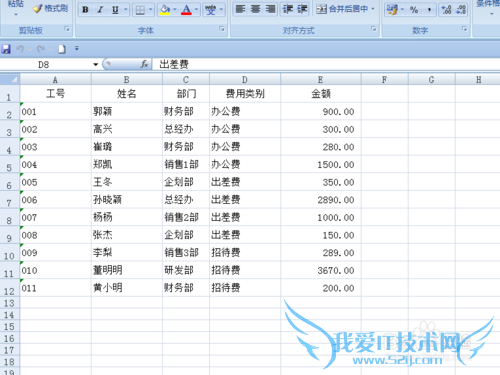Open borders dropdown arrow

tap(151, 10)
